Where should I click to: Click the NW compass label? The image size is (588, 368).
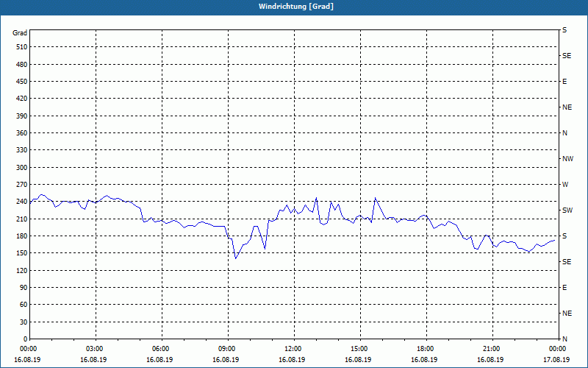tap(567, 159)
